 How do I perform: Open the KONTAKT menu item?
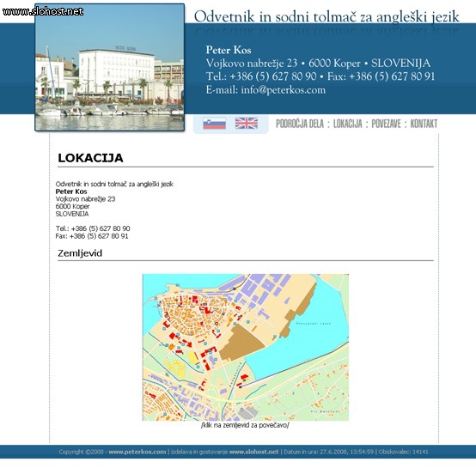pyautogui.click(x=424, y=124)
